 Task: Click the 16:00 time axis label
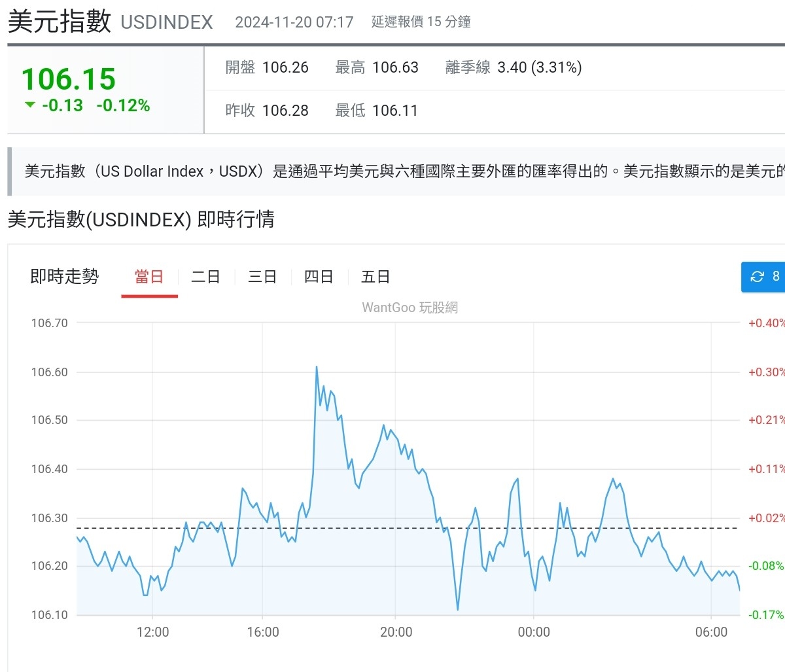pyautogui.click(x=263, y=632)
